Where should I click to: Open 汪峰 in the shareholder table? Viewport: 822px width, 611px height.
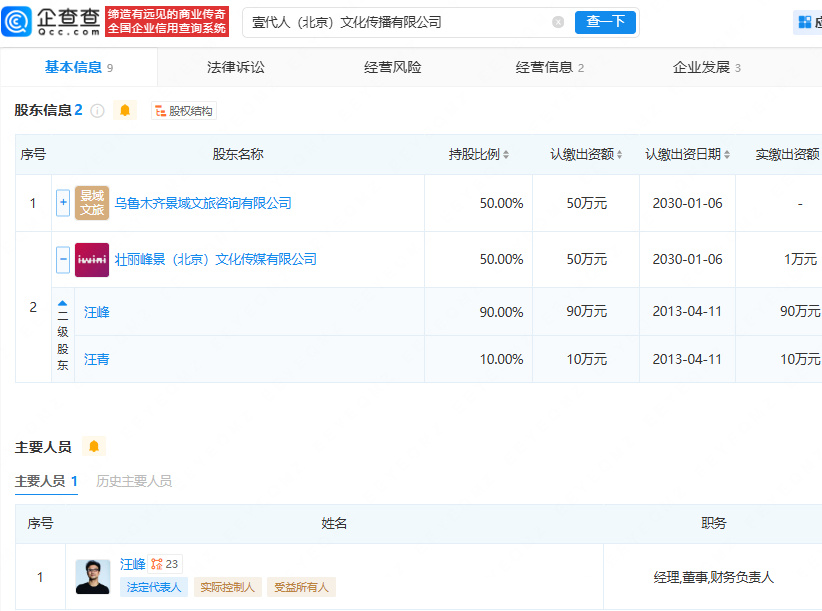(x=97, y=312)
